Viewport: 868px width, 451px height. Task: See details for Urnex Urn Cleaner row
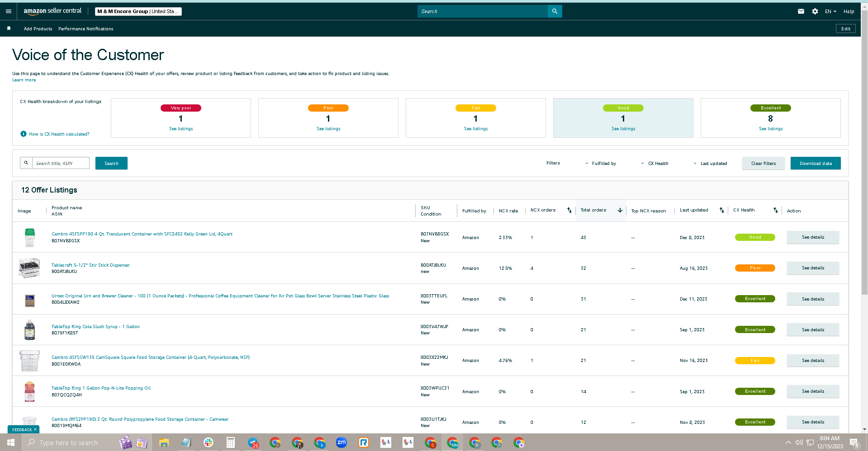(813, 299)
